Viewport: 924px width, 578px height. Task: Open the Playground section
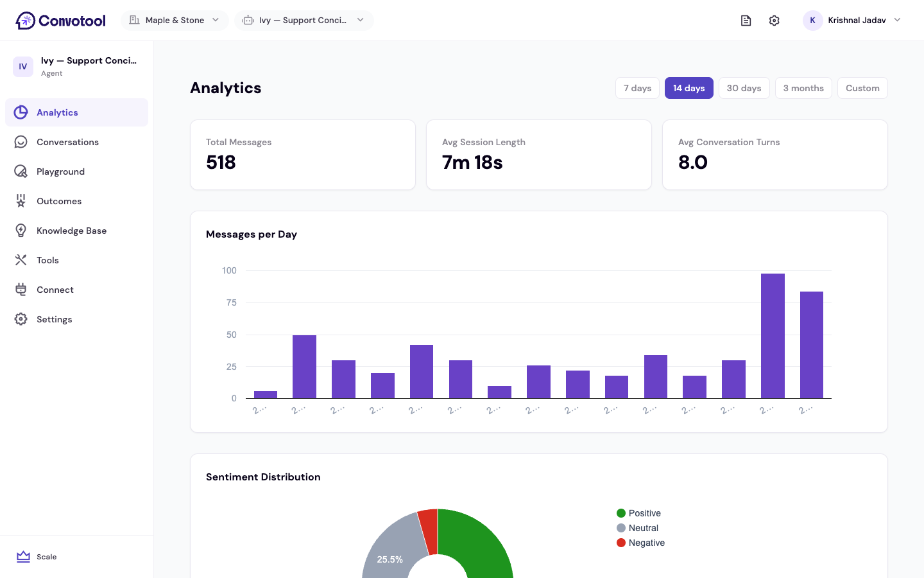point(76,171)
